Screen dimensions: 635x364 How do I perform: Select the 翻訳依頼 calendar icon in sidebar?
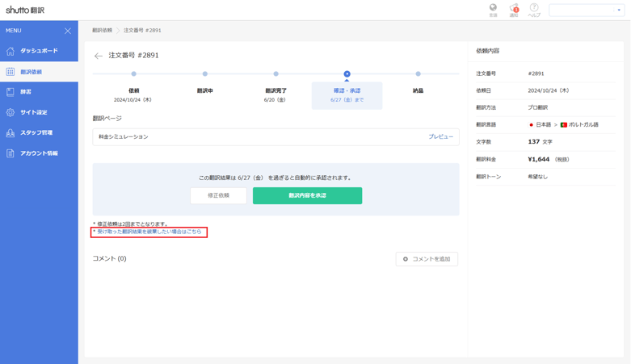(x=11, y=72)
